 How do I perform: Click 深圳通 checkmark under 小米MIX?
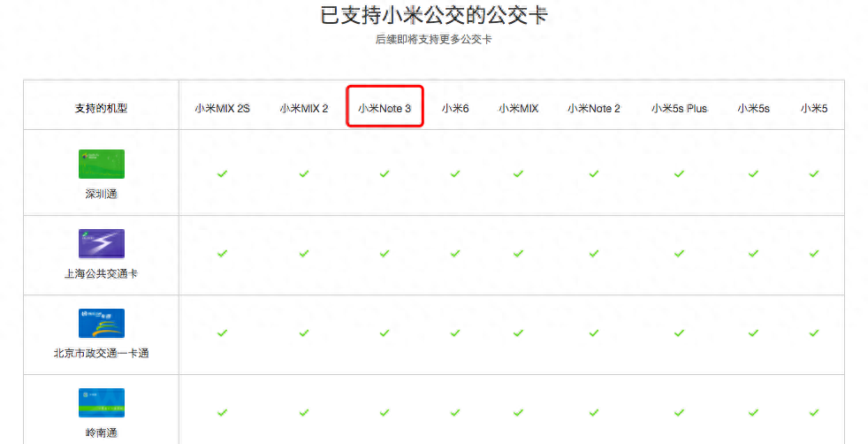(x=518, y=174)
